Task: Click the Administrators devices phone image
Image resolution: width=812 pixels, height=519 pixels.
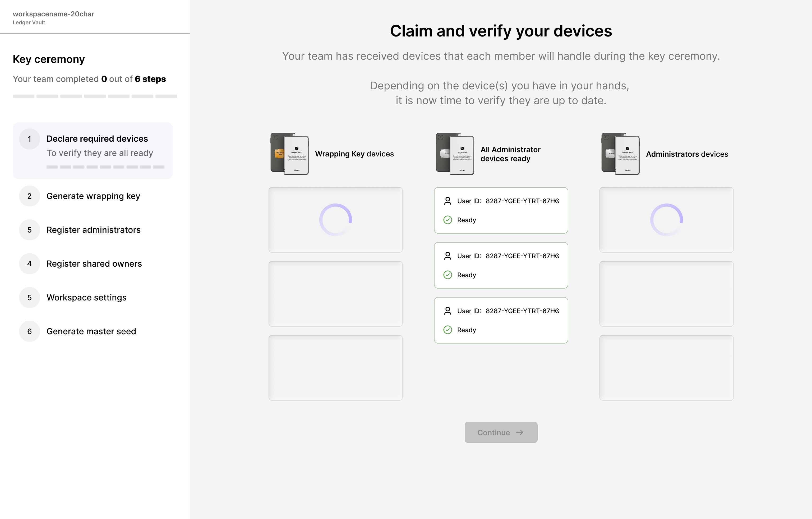Action: pyautogui.click(x=620, y=154)
